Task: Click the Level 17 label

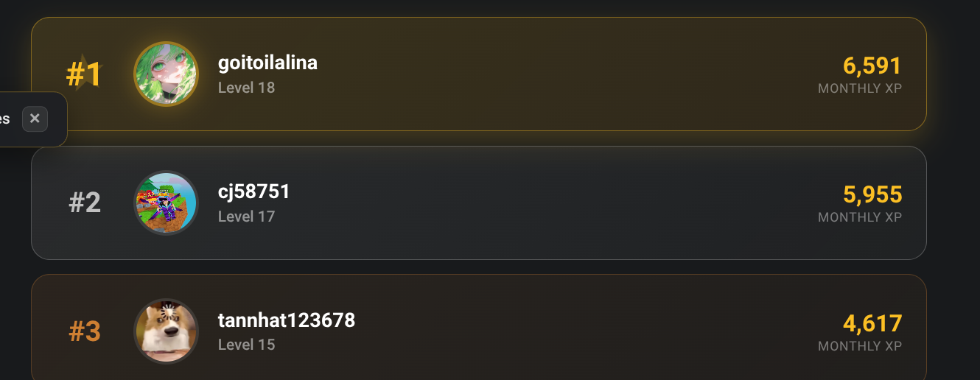Action: click(x=246, y=217)
